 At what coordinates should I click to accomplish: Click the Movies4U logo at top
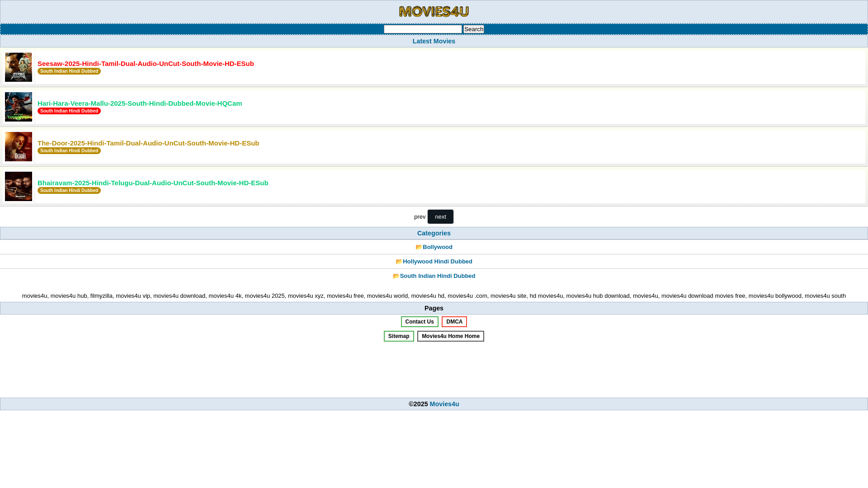pos(434,11)
